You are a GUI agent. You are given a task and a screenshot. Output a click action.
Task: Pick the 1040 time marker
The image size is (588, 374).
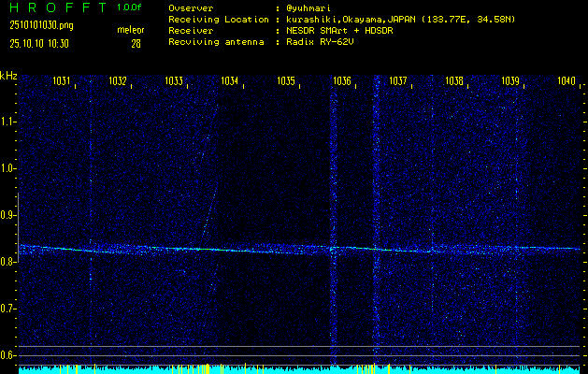point(566,81)
